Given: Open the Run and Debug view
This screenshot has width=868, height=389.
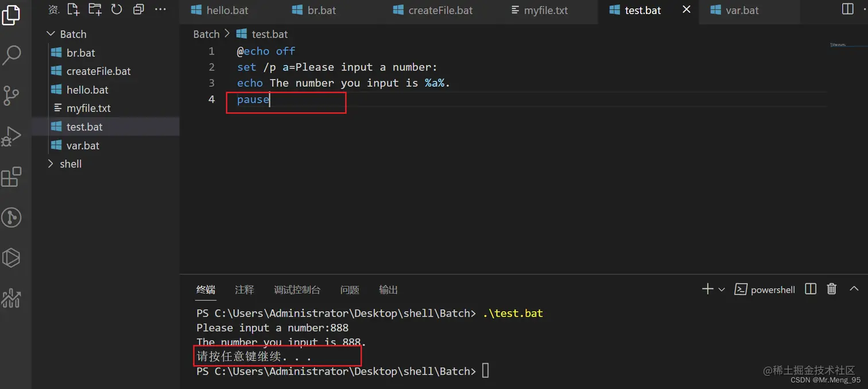Looking at the screenshot, I should pos(11,136).
